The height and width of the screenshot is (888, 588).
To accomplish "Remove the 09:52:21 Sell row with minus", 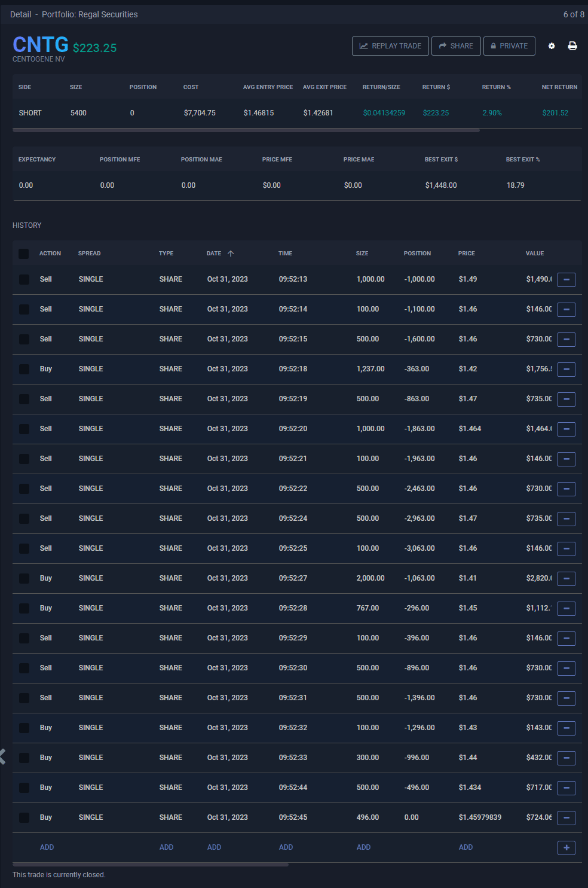I will click(x=566, y=459).
